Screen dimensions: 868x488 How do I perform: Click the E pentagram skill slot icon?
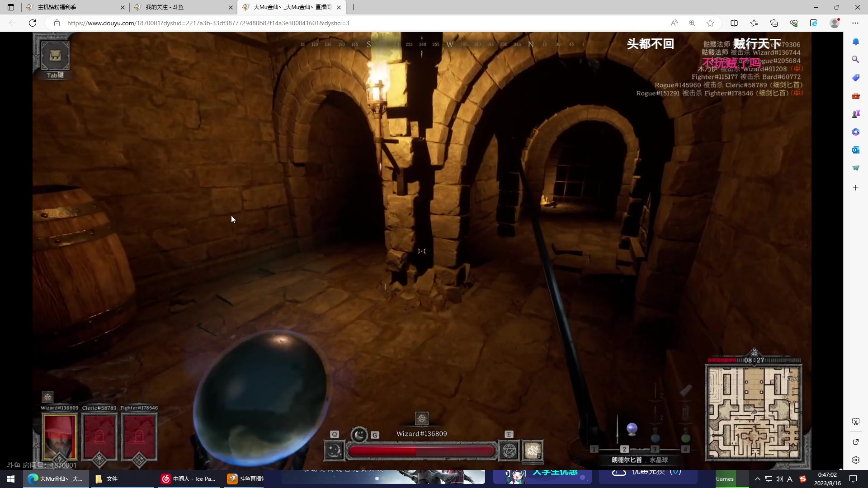[509, 450]
